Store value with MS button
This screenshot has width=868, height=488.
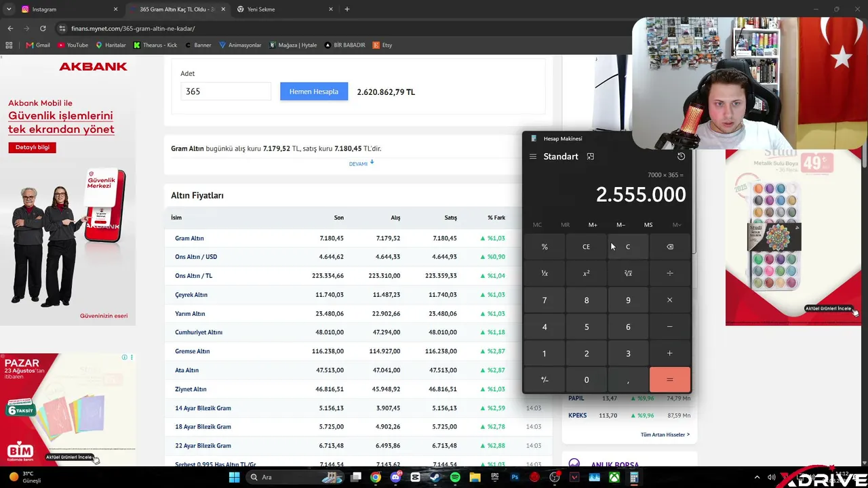coord(648,225)
